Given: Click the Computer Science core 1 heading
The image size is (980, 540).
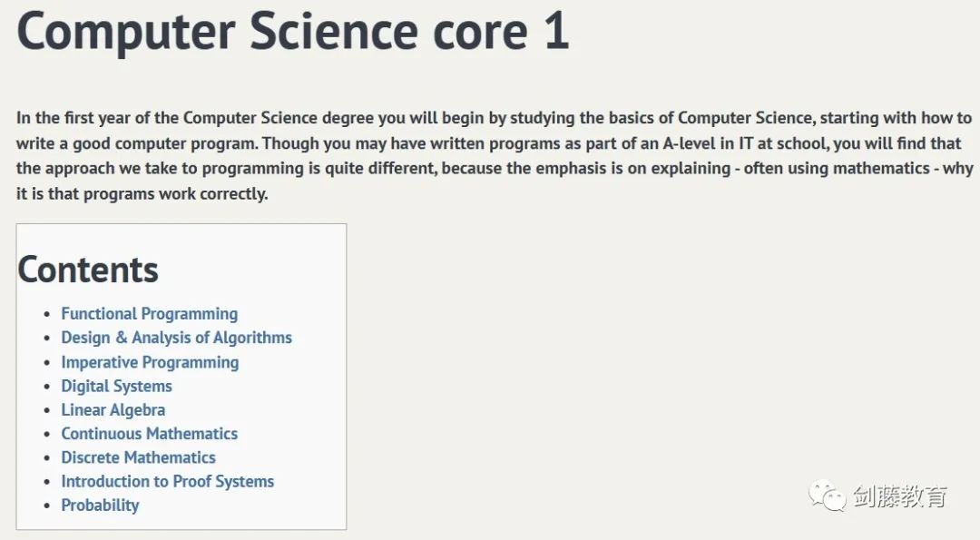Looking at the screenshot, I should coord(292,31).
